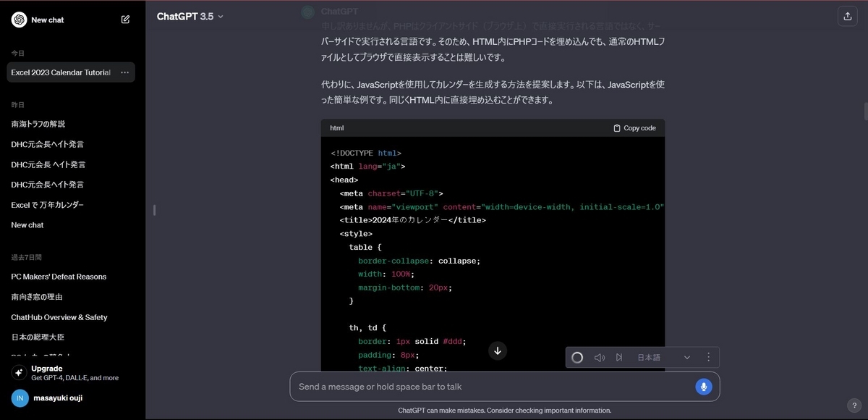Image resolution: width=868 pixels, height=420 pixels.
Task: Click the ChatGPT can make mistakes disclaimer
Action: coord(505,411)
